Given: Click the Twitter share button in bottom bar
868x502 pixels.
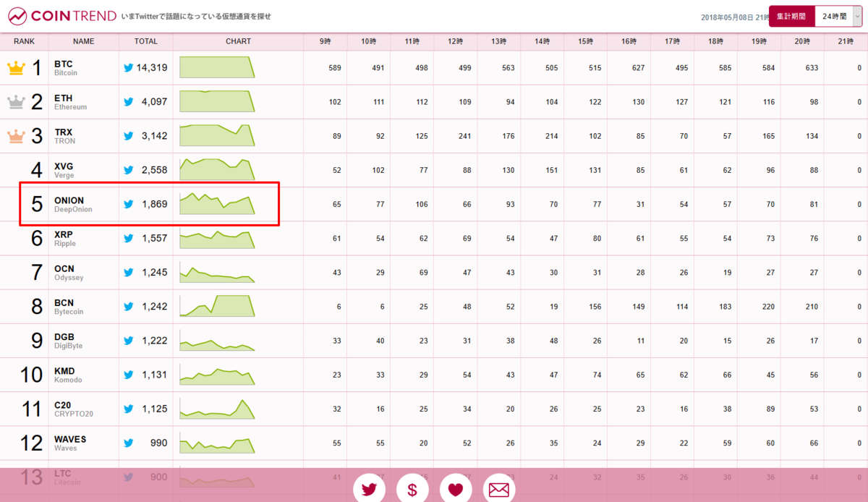Looking at the screenshot, I should pyautogui.click(x=370, y=489).
